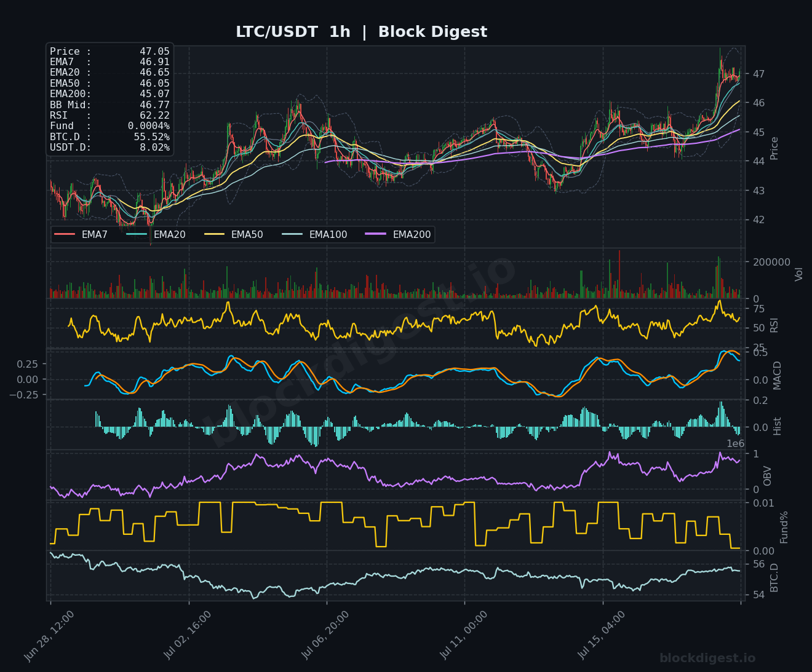
Task: Select the Price value 47.05 row
Action: [x=109, y=52]
